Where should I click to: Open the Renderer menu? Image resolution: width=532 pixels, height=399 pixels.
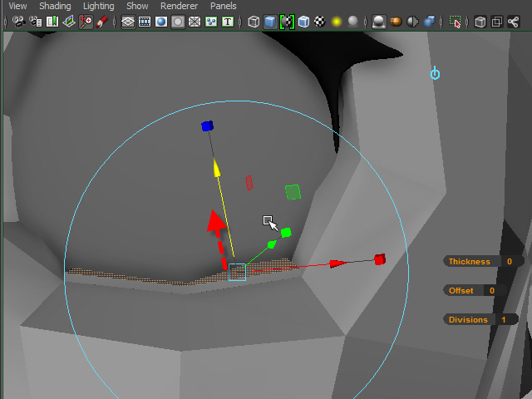[180, 6]
